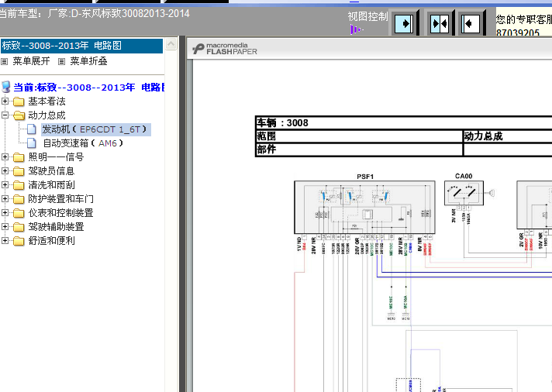The height and width of the screenshot is (392, 552).
Task: Select the 防护装置和车门 folder label
Action: pyautogui.click(x=61, y=199)
